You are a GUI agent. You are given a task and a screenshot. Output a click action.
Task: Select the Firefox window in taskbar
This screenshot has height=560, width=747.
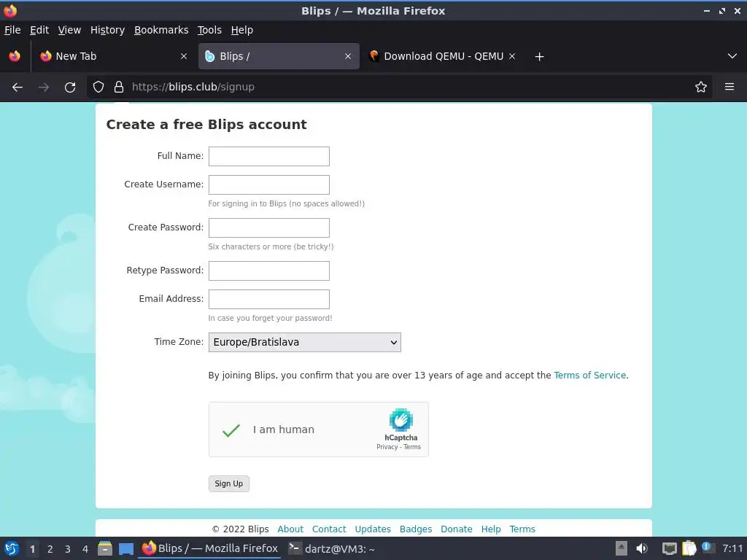pos(210,548)
